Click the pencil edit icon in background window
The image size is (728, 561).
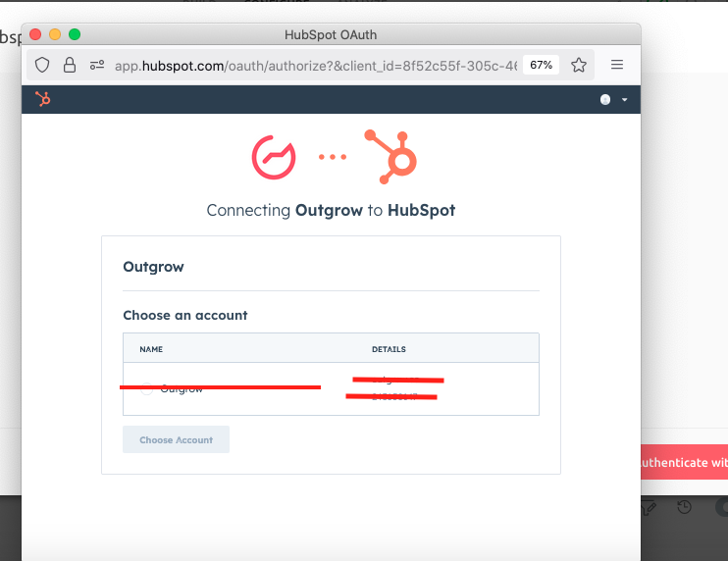tap(649, 508)
